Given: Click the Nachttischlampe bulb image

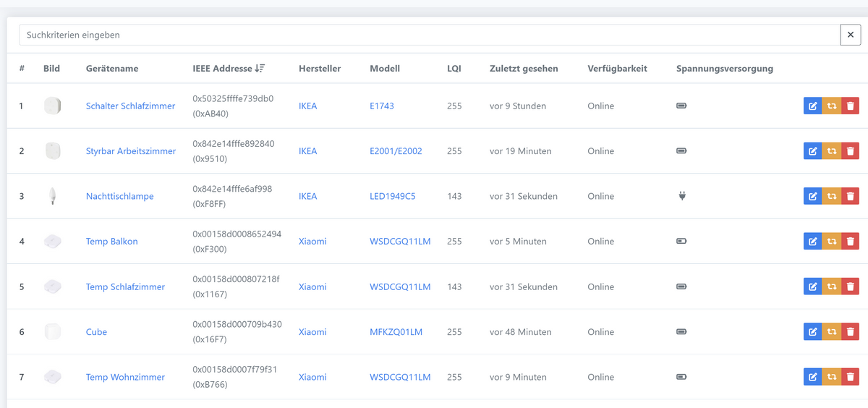Looking at the screenshot, I should tap(52, 196).
